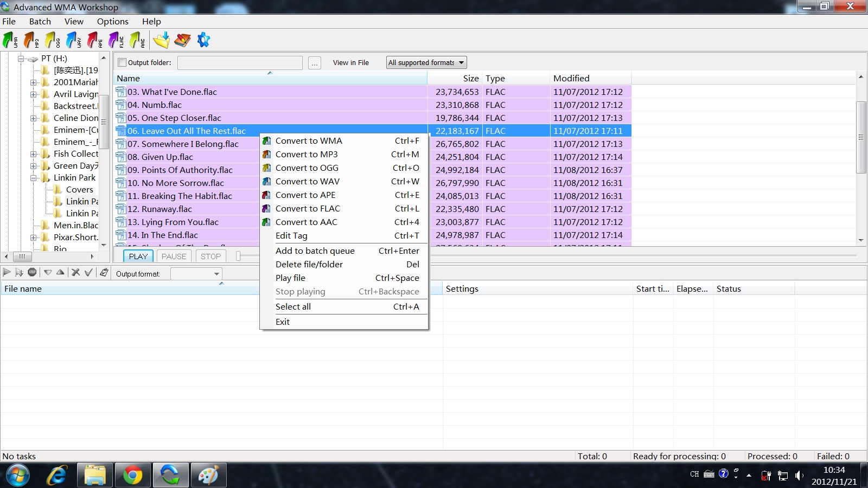Click the yellow OGG convert toolbar icon
The height and width of the screenshot is (488, 868).
pos(52,40)
